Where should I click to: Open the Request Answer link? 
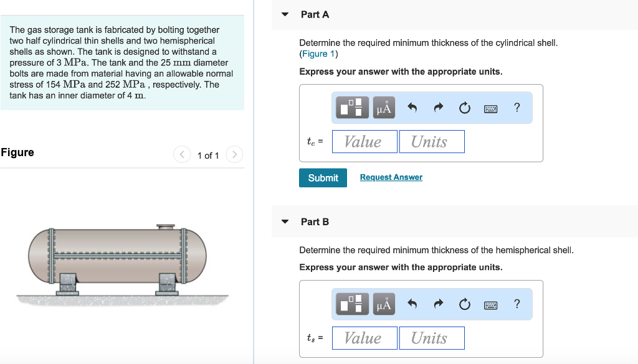(391, 177)
